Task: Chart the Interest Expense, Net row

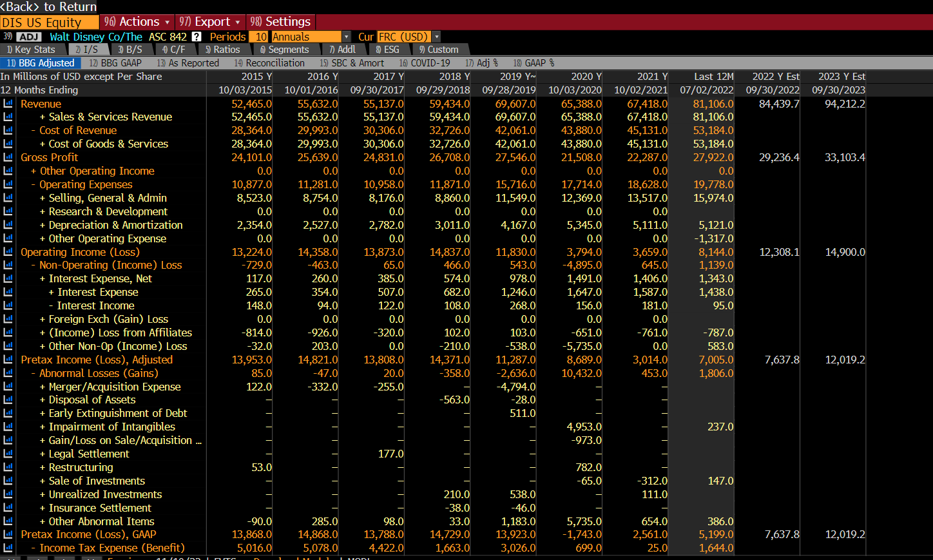Action: pos(8,278)
